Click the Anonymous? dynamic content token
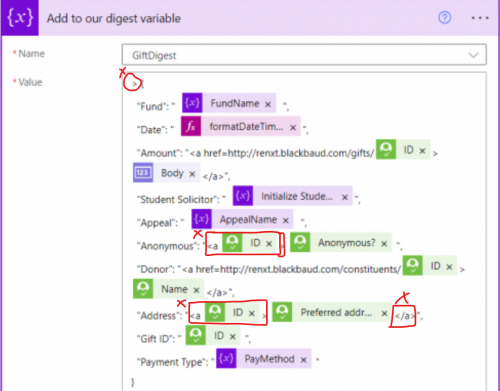The image size is (500, 391). (x=341, y=243)
